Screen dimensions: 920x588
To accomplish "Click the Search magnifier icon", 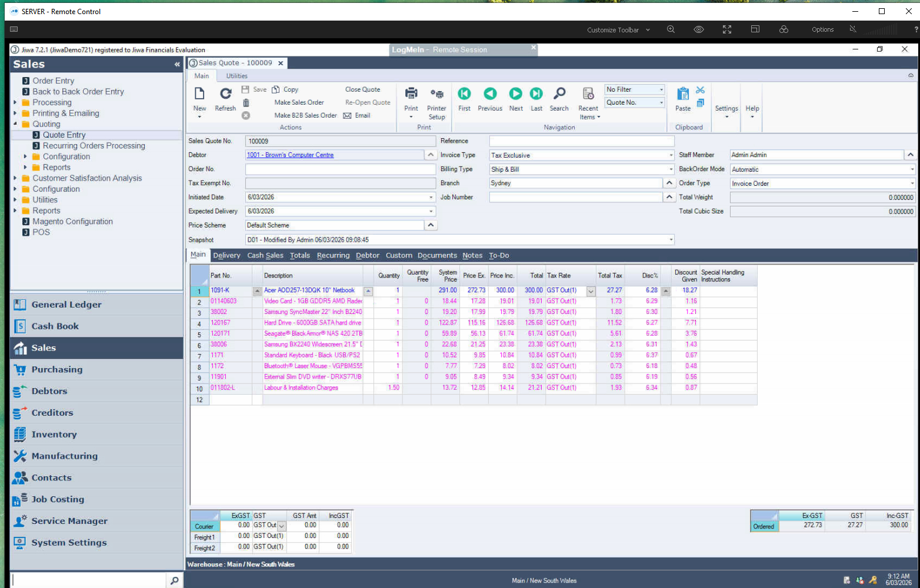I will (x=559, y=94).
